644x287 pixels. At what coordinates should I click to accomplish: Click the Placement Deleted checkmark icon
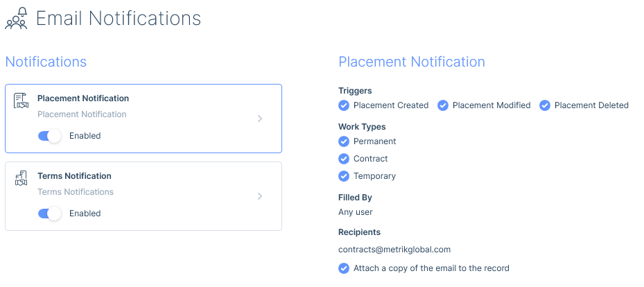click(x=545, y=105)
